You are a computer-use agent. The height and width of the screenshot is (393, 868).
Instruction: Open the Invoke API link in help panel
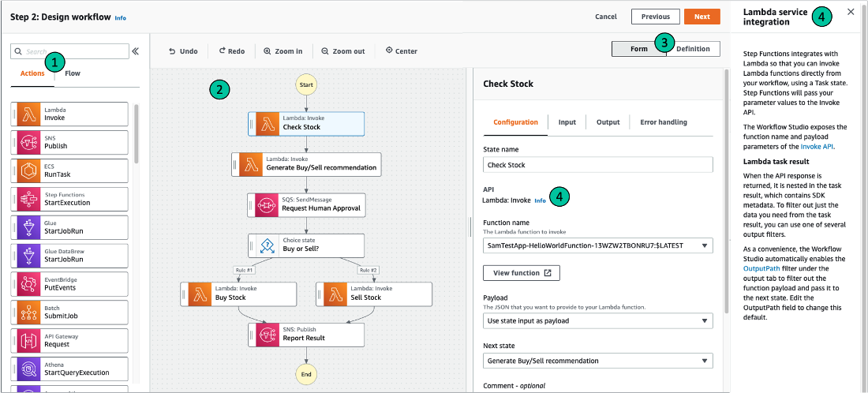click(x=817, y=147)
